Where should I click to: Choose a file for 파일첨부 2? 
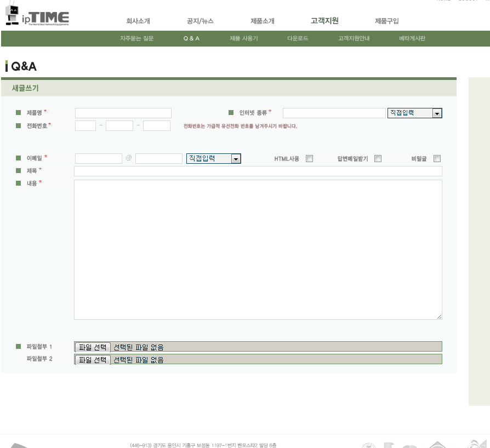(x=93, y=360)
